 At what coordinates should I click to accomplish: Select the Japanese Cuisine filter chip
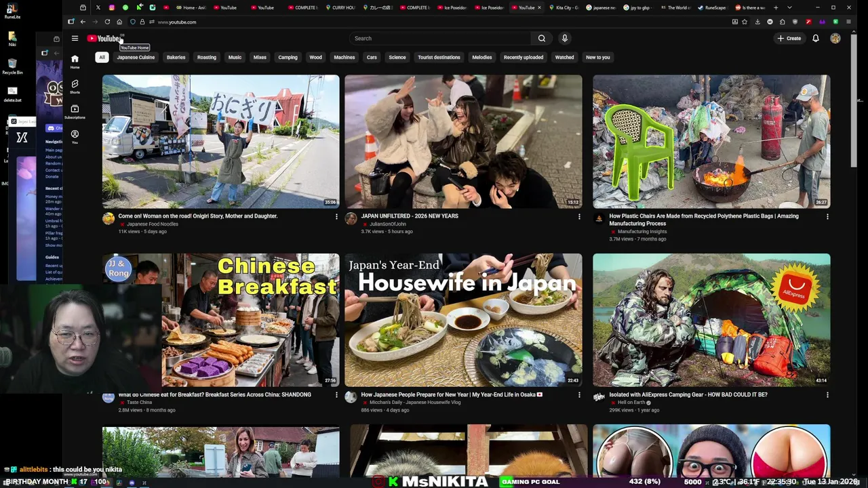(x=136, y=58)
